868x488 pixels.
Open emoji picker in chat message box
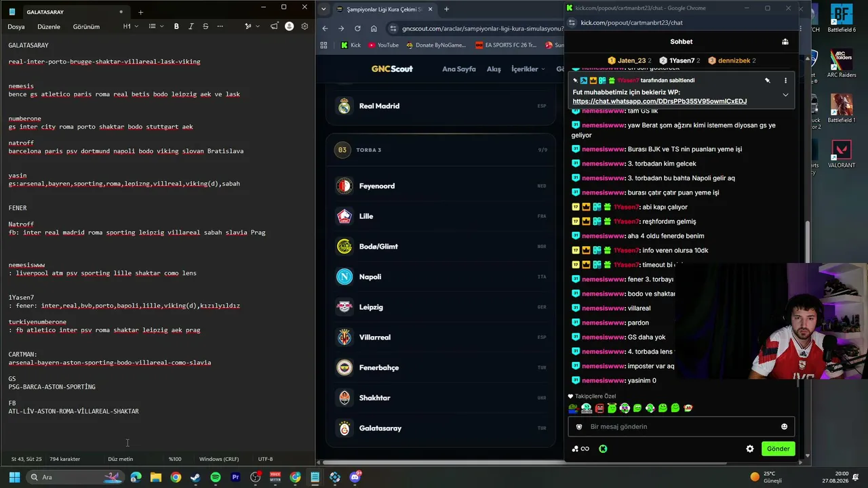pyautogui.click(x=785, y=427)
